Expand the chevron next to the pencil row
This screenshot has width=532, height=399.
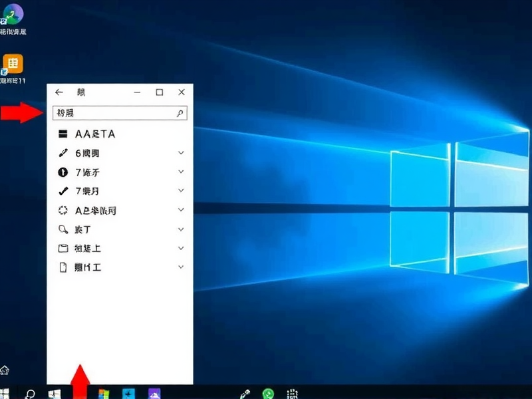tap(181, 152)
